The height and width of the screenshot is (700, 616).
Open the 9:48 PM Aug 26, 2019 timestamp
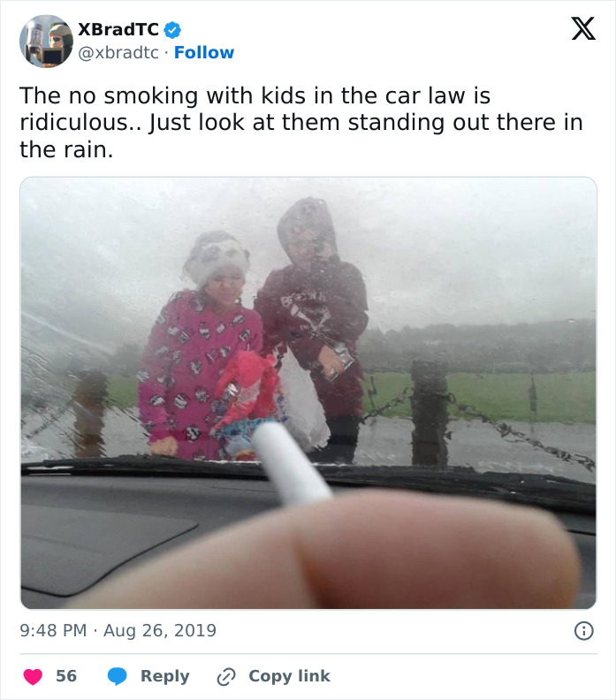[x=118, y=630]
